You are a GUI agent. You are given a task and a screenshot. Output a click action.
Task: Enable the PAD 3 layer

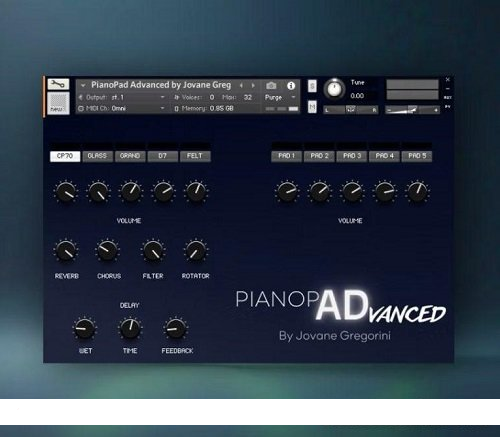[x=352, y=156]
